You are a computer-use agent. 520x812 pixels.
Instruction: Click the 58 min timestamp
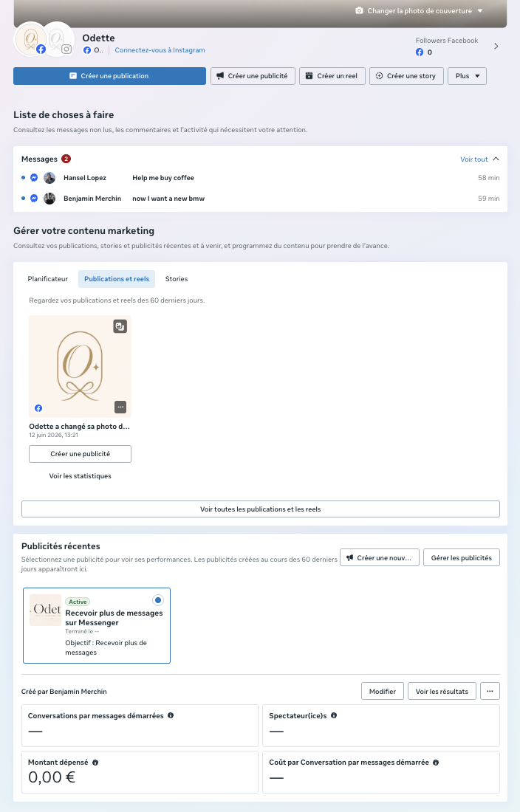(x=488, y=178)
